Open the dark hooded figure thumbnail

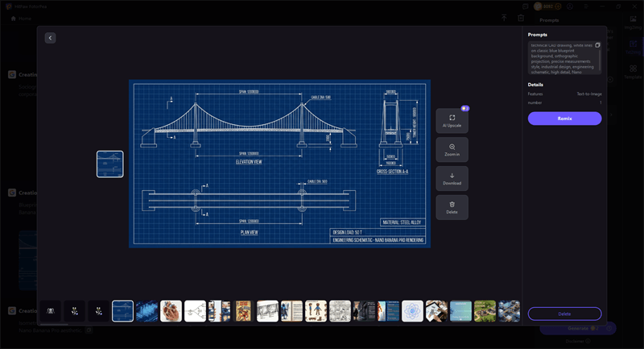[365, 311]
